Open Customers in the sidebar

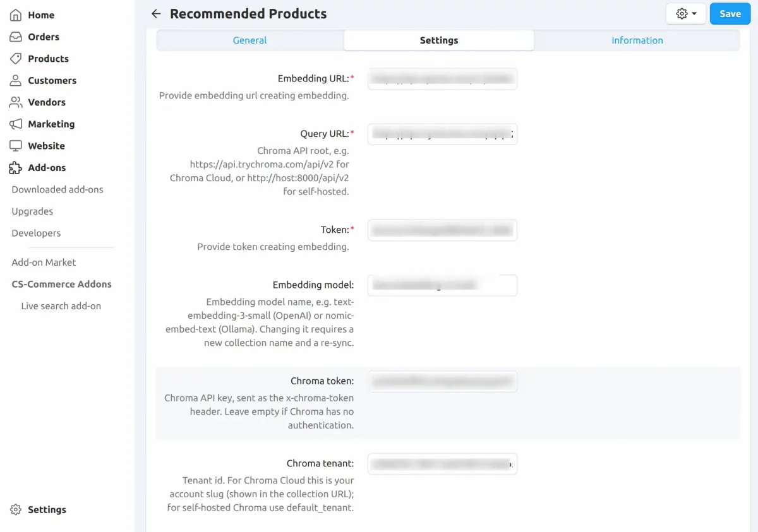point(52,80)
